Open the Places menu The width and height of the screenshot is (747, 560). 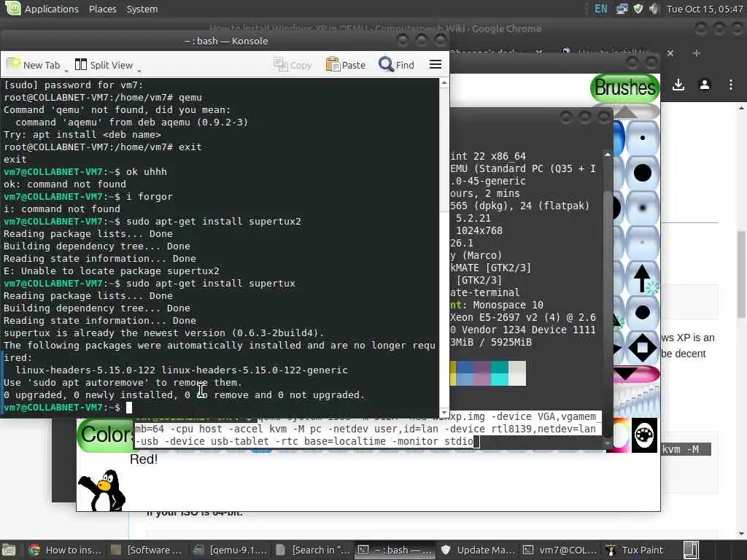click(102, 9)
